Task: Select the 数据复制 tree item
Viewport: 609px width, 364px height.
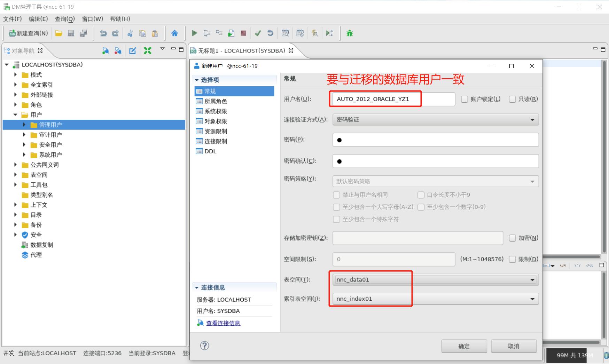Action: click(41, 245)
